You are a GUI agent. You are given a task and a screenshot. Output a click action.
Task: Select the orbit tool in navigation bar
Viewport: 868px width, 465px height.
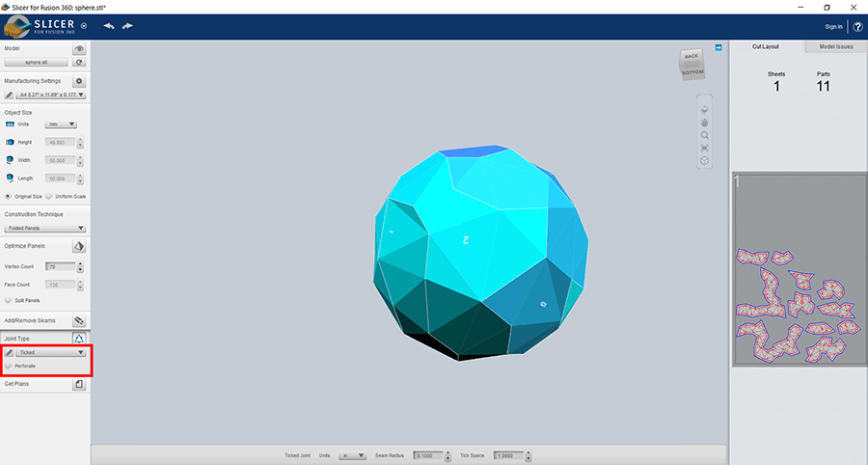click(x=705, y=110)
